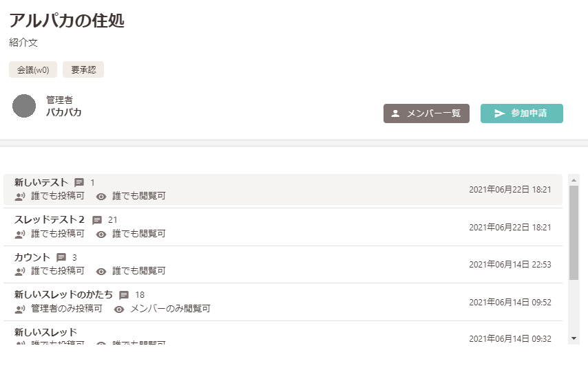Click the posting-permission icon under 新しいテスト
Viewport: 588px width, 370px height.
point(20,196)
